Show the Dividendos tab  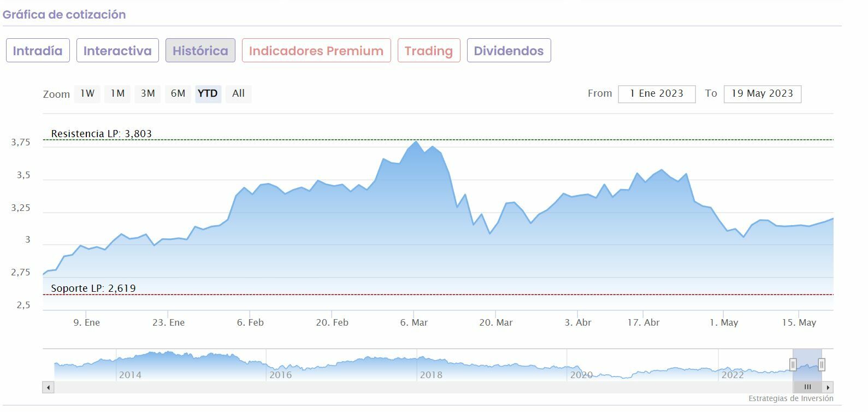509,51
